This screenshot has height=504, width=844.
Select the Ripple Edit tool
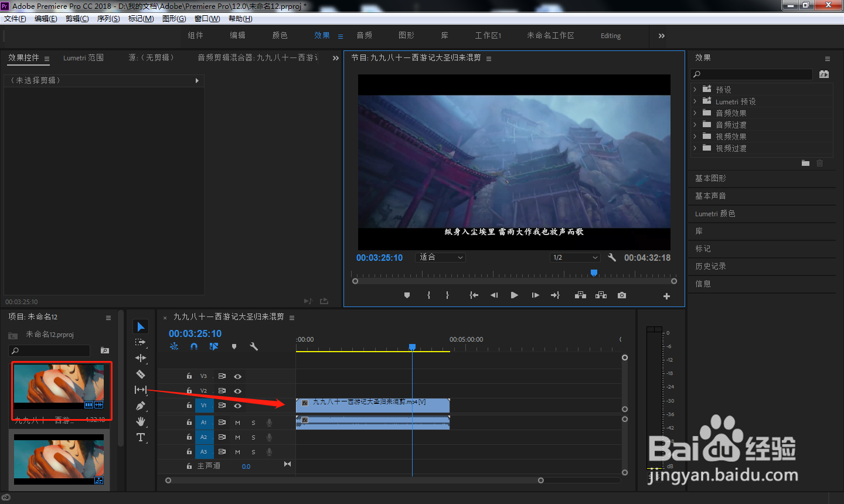(141, 358)
